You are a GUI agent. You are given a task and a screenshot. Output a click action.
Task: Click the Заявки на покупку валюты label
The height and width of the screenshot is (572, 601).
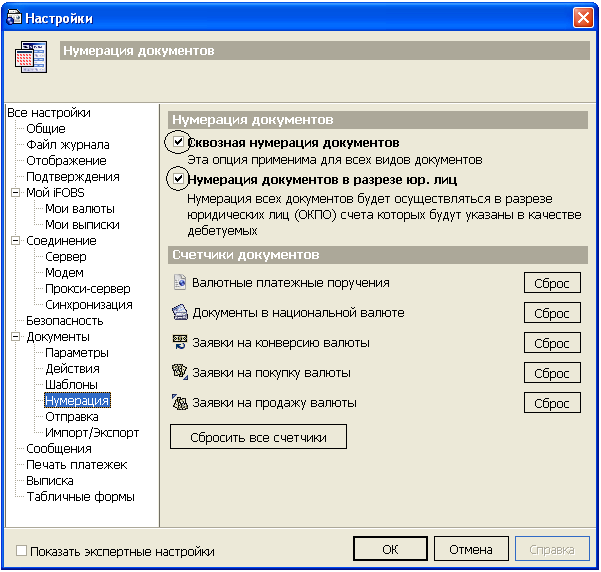pyautogui.click(x=271, y=372)
